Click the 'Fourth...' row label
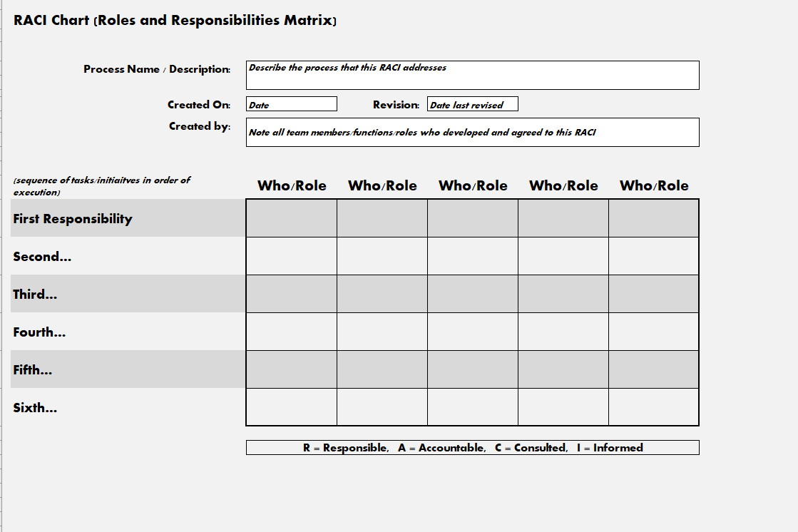The width and height of the screenshot is (798, 532). 39,332
